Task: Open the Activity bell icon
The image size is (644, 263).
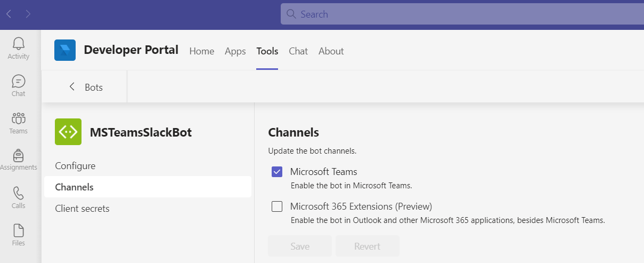Action: click(x=19, y=44)
